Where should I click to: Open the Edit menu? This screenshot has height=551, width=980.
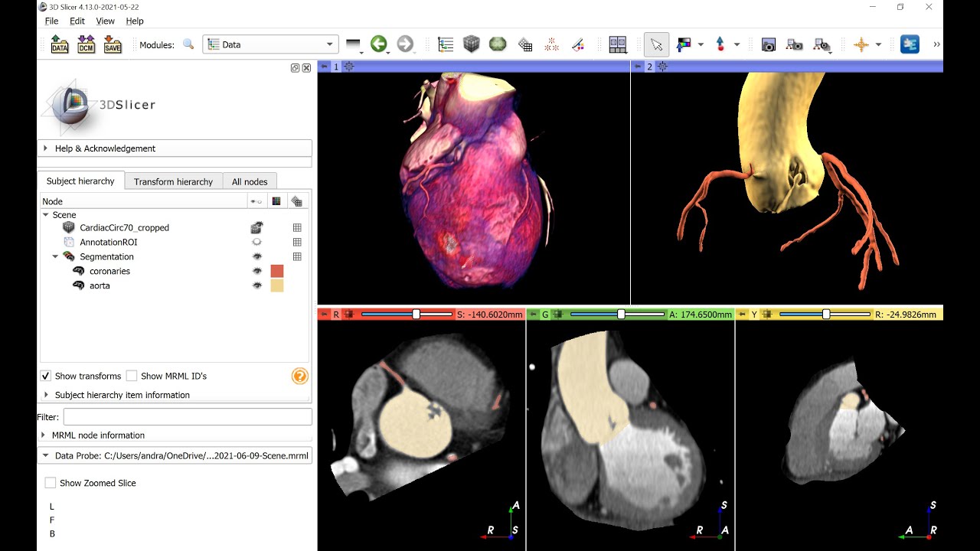[77, 21]
